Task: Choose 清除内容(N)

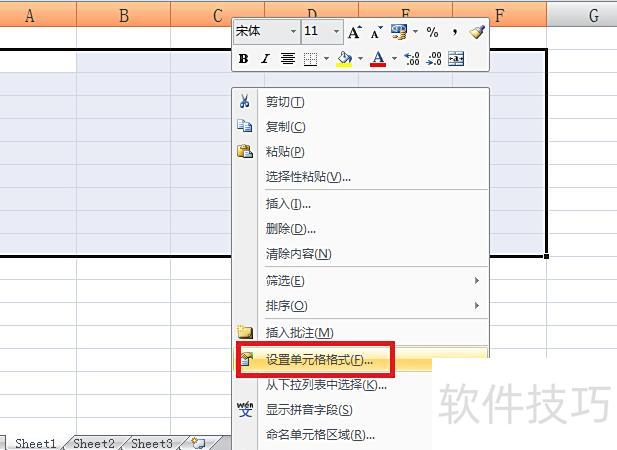Action: pyautogui.click(x=361, y=254)
